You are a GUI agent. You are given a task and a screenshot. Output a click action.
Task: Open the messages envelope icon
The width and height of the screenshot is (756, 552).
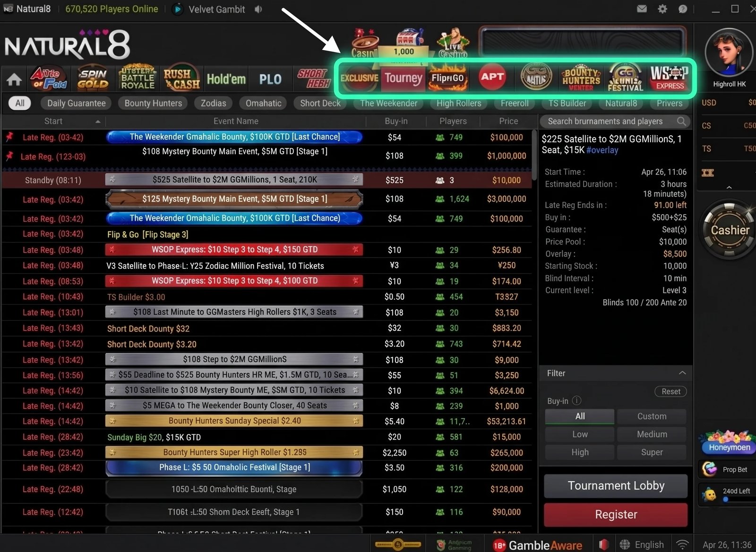(642, 9)
